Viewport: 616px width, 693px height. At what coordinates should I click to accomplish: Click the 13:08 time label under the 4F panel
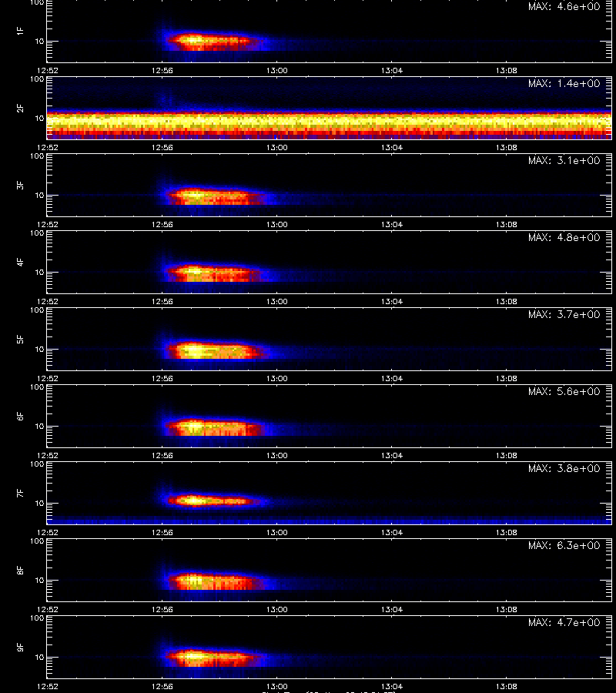pos(507,301)
